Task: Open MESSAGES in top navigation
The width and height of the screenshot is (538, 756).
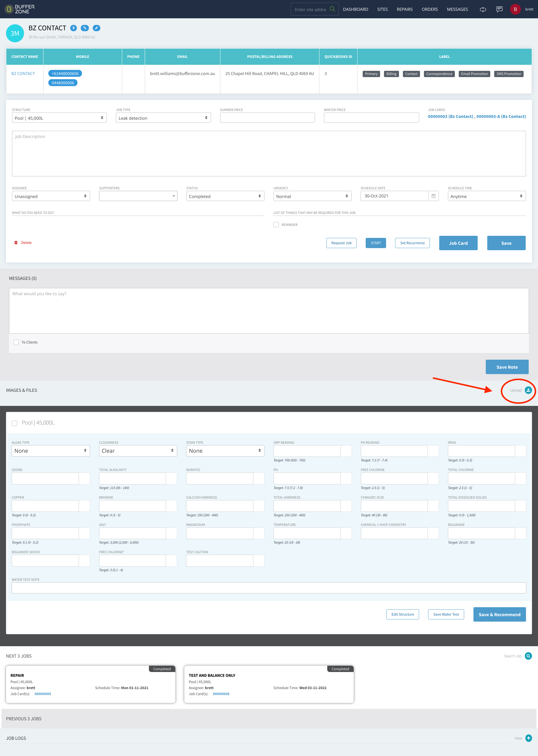Action: tap(457, 9)
